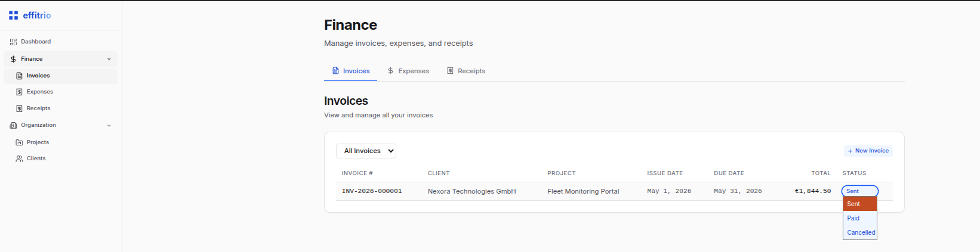Click project Fleet Monitoring Portal

tap(583, 191)
